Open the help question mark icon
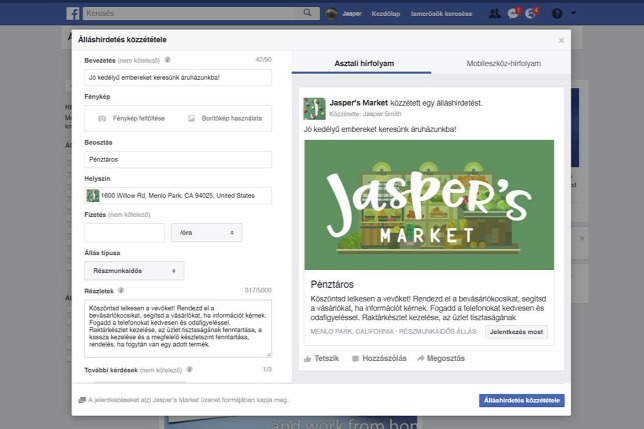Viewport: 644px width, 429px height. click(x=557, y=14)
